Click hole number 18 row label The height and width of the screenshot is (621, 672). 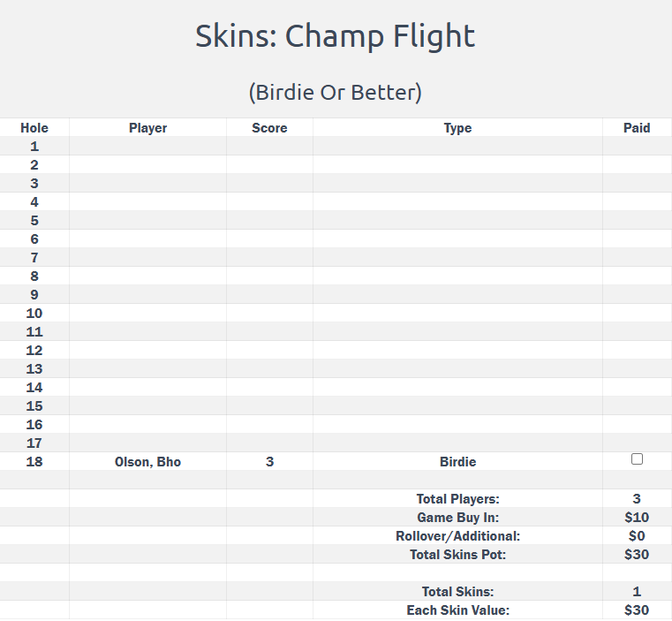click(34, 462)
